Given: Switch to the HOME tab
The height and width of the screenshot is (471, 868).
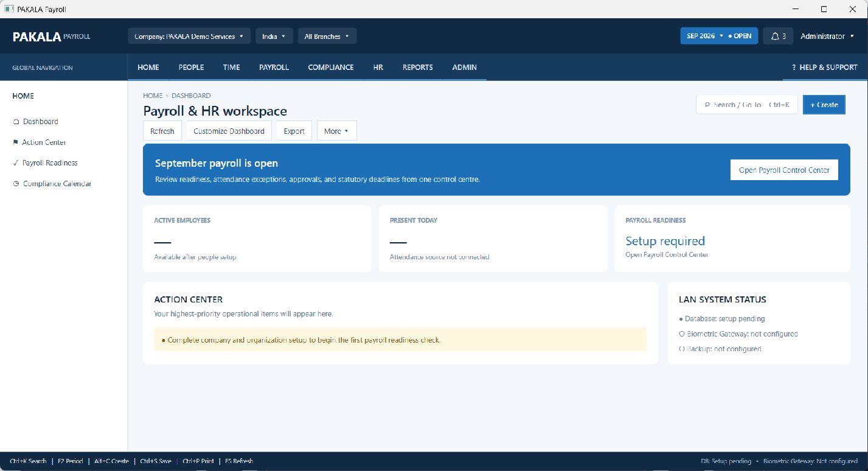Looking at the screenshot, I should (148, 67).
